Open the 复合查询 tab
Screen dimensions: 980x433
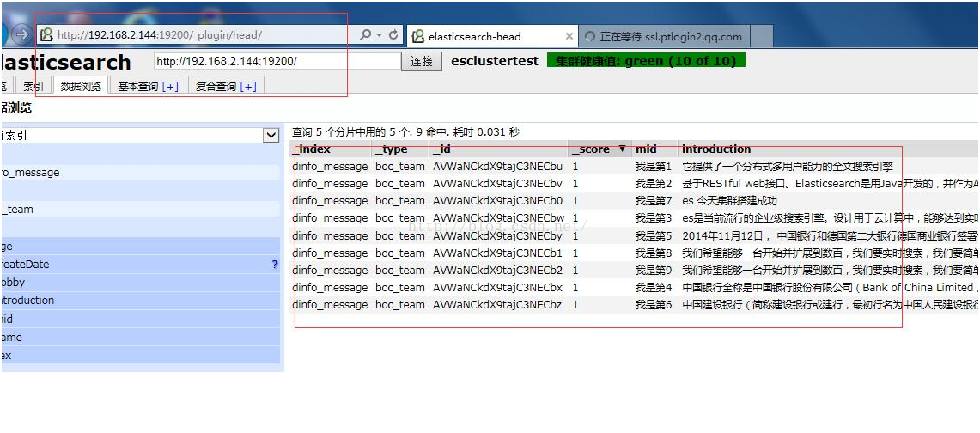(x=216, y=86)
